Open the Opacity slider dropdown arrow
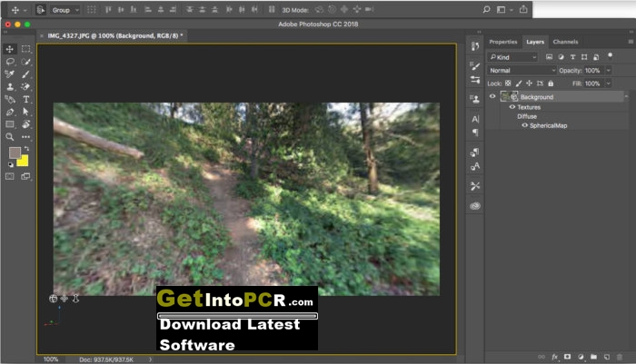636x364 pixels. [x=608, y=71]
